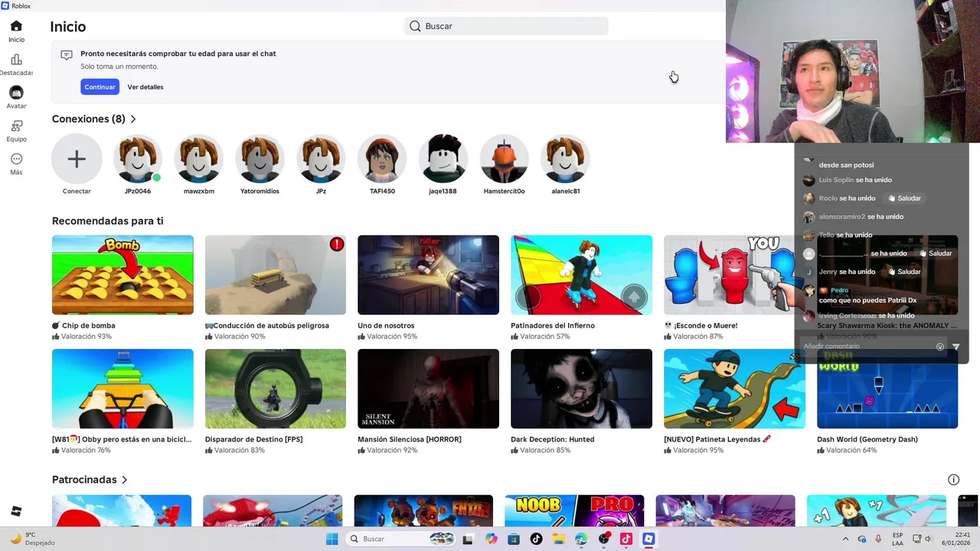This screenshot has height=551, width=980.
Task: Open Task View in the taskbar
Action: 469,539
